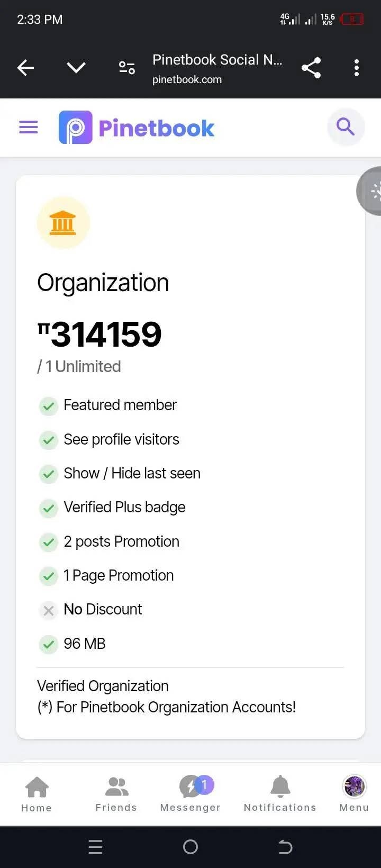Image resolution: width=381 pixels, height=868 pixels.
Task: View the Notifications bell tab
Action: (280, 793)
